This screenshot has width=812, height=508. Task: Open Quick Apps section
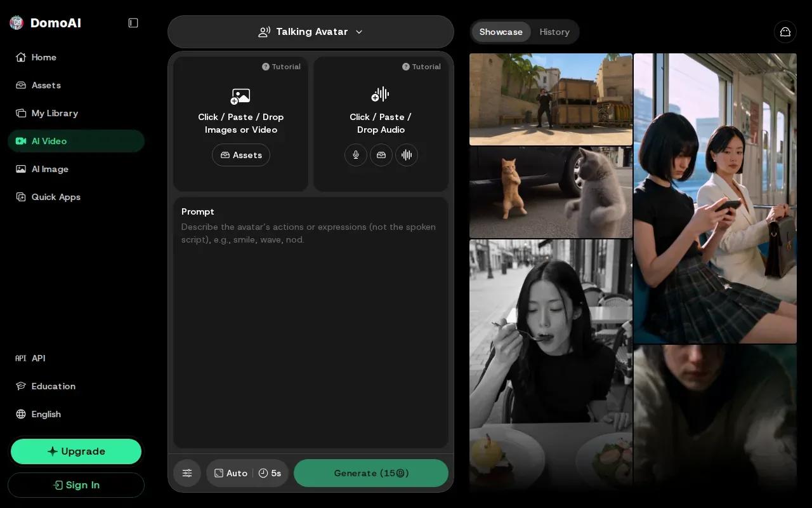pyautogui.click(x=76, y=197)
